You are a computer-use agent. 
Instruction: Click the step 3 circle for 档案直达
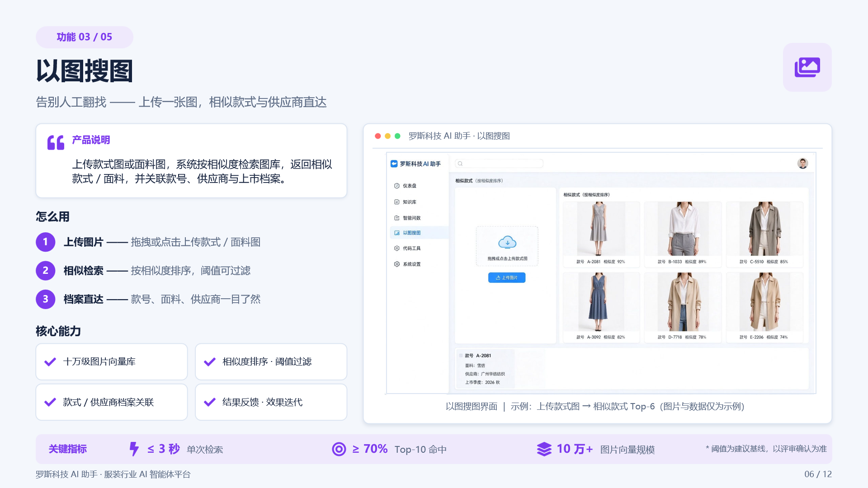click(46, 299)
